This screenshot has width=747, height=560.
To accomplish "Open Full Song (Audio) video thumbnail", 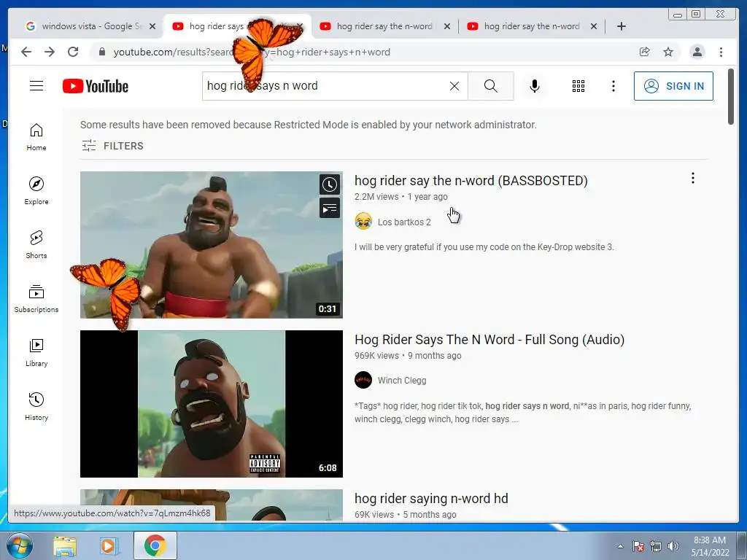I will click(212, 404).
